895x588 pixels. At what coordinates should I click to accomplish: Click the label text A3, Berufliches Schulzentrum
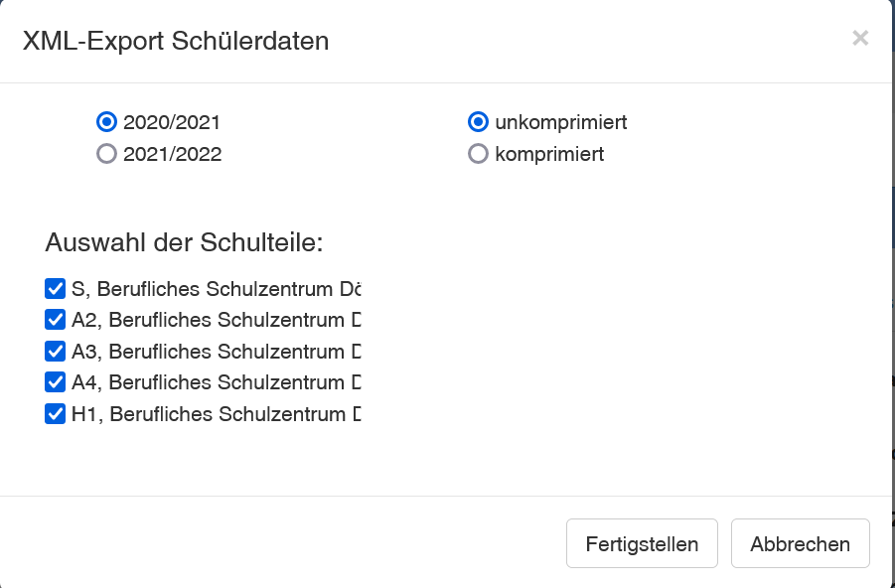pos(216,351)
